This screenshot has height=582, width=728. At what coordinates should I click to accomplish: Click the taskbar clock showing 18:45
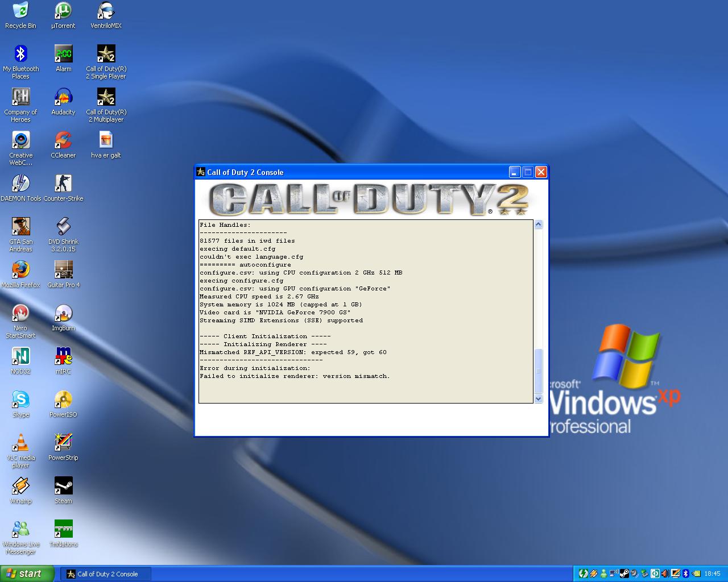712,574
